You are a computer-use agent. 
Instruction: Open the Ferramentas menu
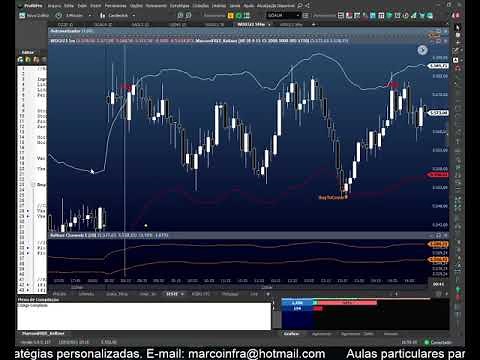115,6
